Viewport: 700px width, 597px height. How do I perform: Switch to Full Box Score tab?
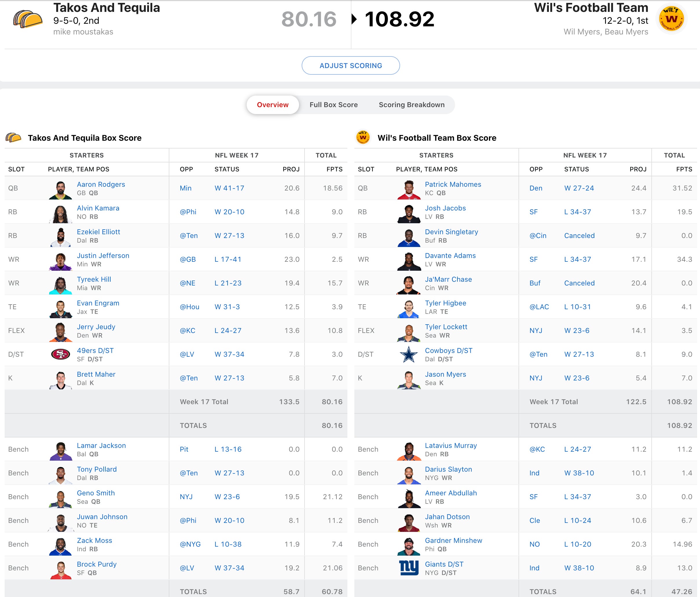(333, 105)
